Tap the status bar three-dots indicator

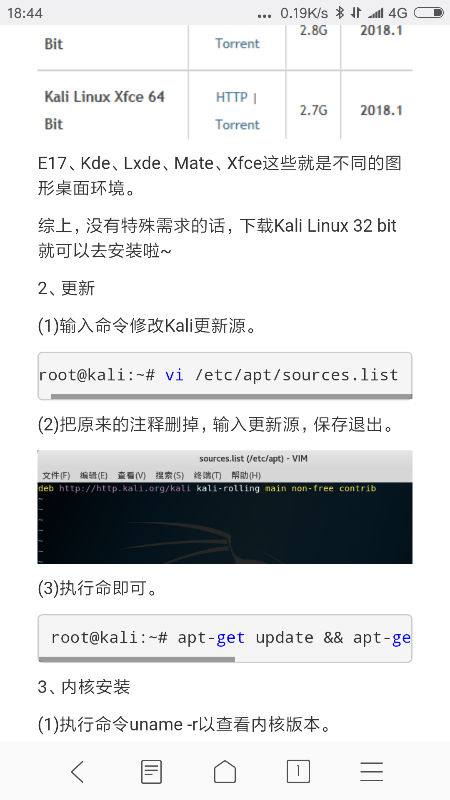(264, 15)
